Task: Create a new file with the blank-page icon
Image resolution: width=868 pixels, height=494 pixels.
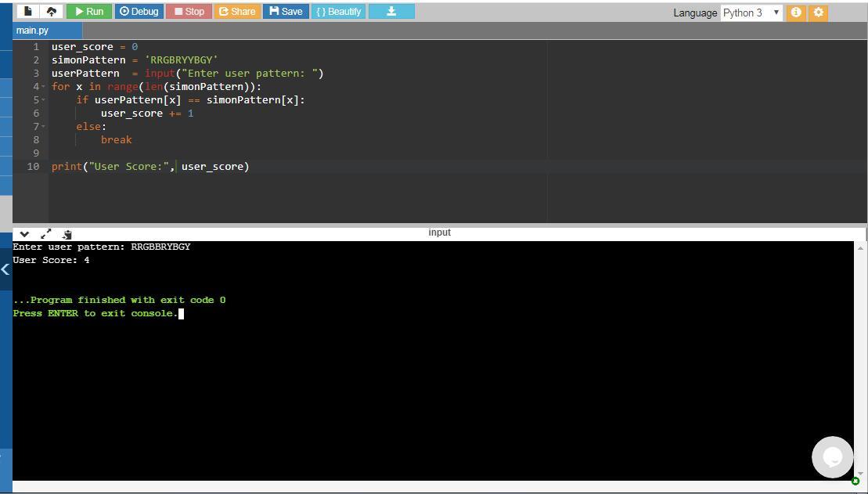Action: [x=27, y=11]
